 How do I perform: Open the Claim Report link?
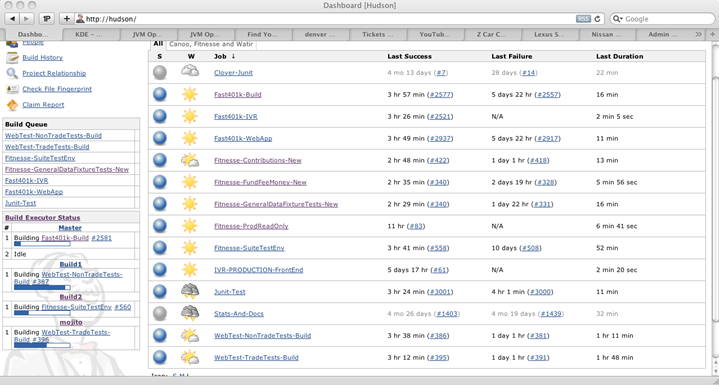click(43, 104)
